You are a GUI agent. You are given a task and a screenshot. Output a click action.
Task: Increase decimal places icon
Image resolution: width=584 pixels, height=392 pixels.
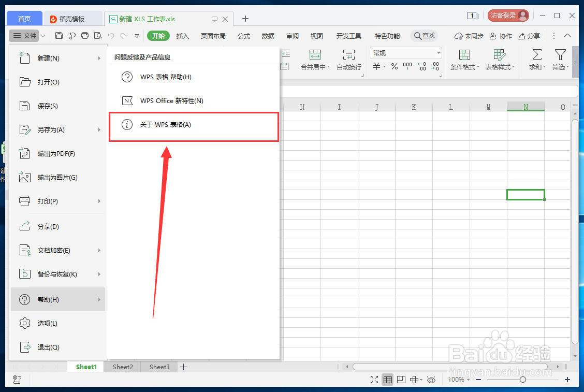421,66
